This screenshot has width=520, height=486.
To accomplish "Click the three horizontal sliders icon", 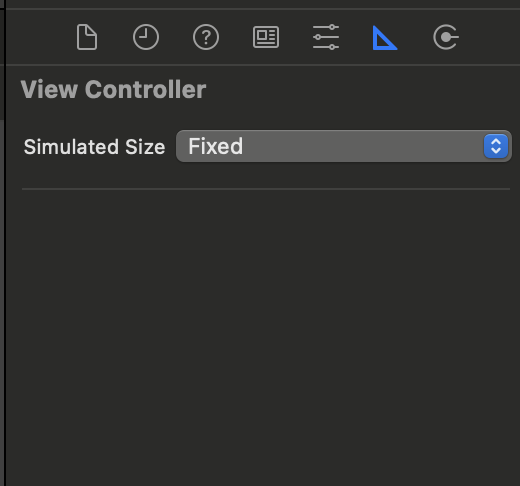I will (x=326, y=37).
